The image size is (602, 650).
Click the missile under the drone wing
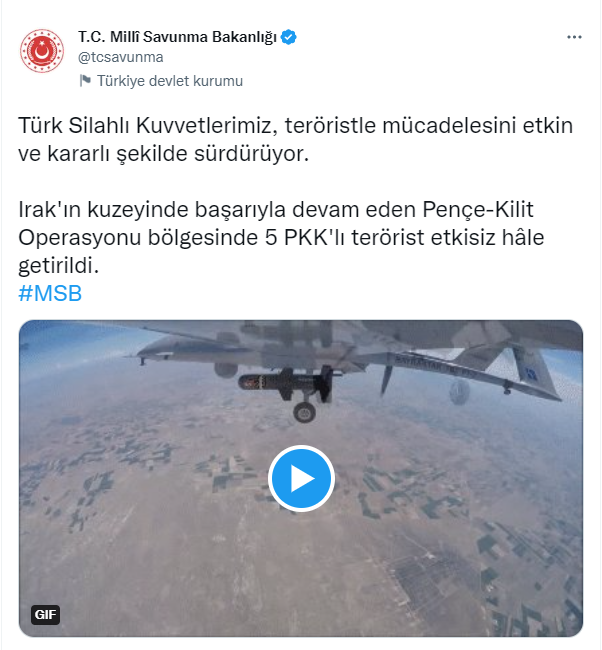pos(286,383)
